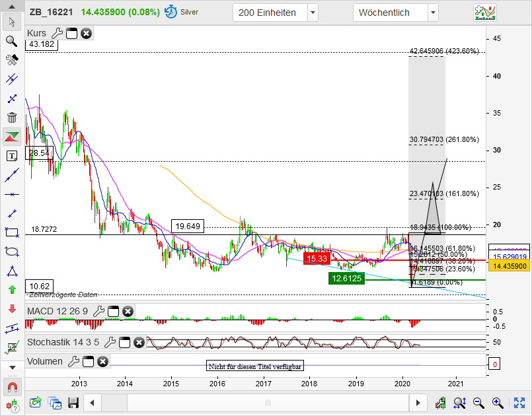Toggle the fullscreen expand icon

519,403
